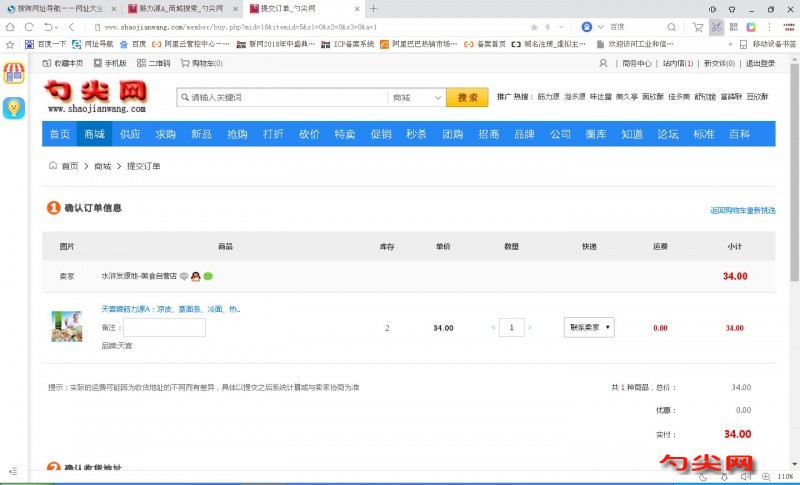Click the QQ penguin chat icon beside seller
The height and width of the screenshot is (485, 800).
[196, 275]
